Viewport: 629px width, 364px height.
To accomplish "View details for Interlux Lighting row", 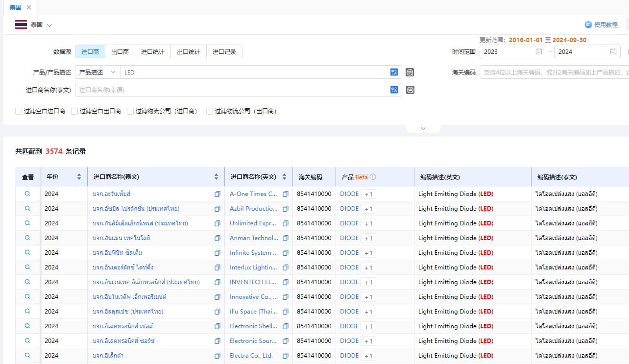I will [27, 267].
